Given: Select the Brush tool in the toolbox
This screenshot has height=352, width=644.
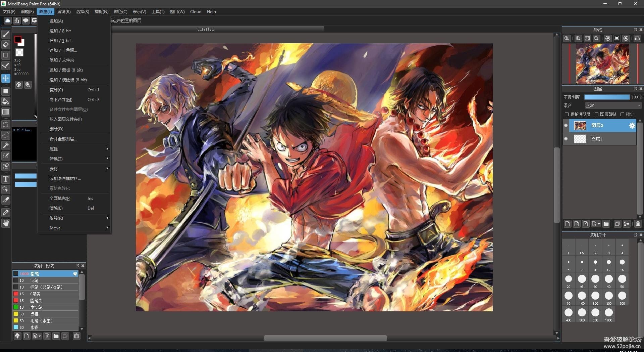Looking at the screenshot, I should click(x=6, y=34).
